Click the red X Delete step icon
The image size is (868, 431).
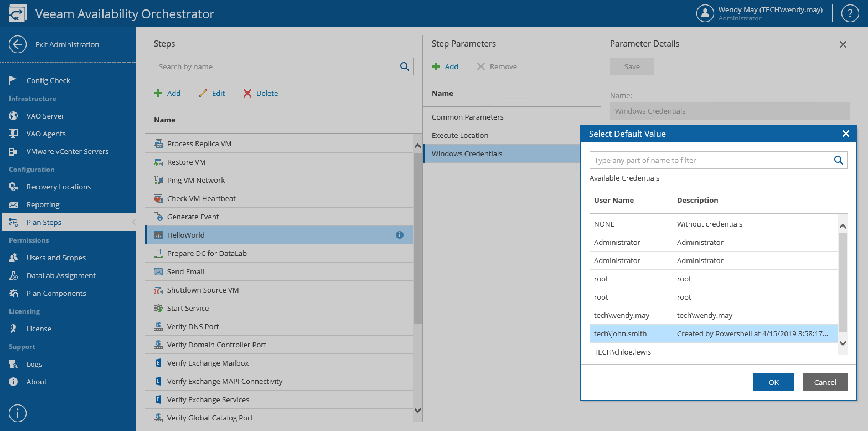(x=247, y=93)
